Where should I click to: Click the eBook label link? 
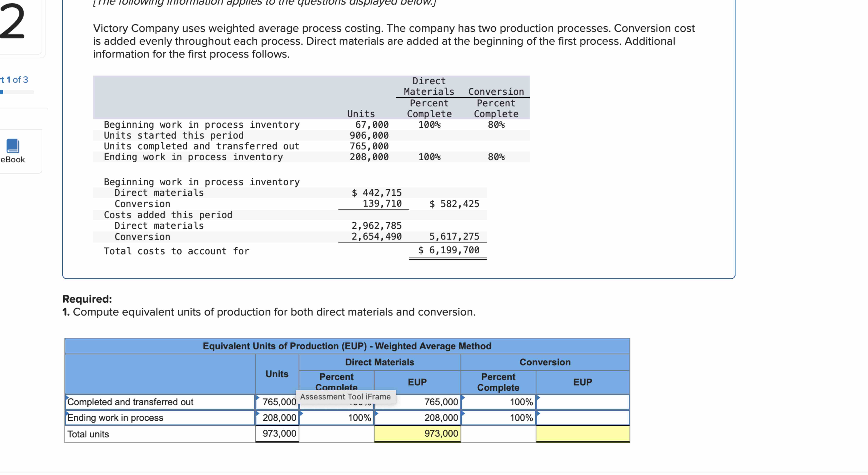click(x=13, y=159)
